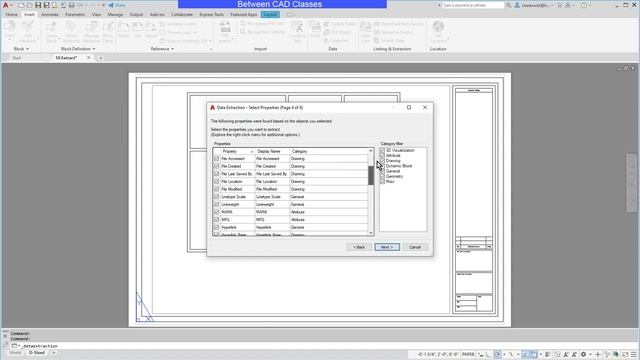
Task: Switch to the Model layout tab
Action: click(15, 353)
